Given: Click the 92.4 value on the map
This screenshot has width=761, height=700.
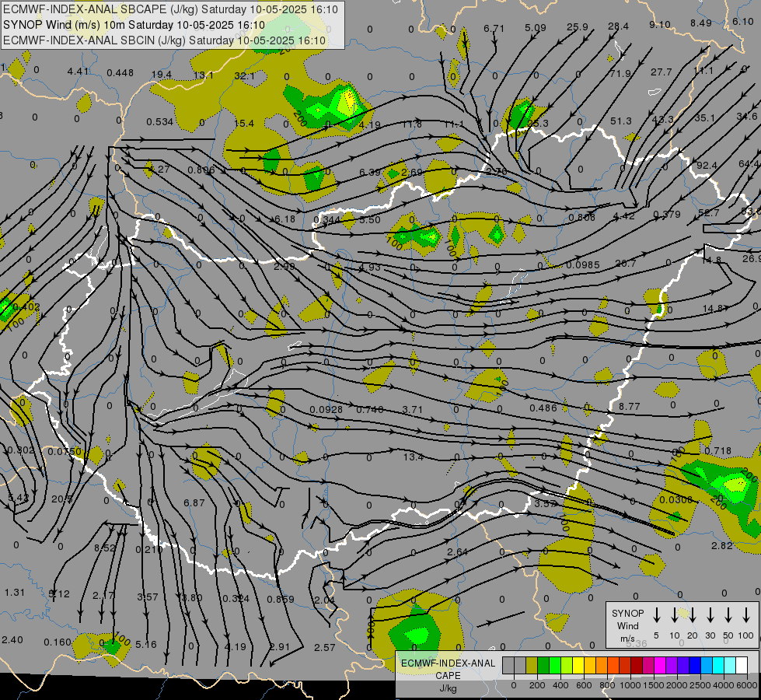Looking at the screenshot, I should [x=707, y=165].
